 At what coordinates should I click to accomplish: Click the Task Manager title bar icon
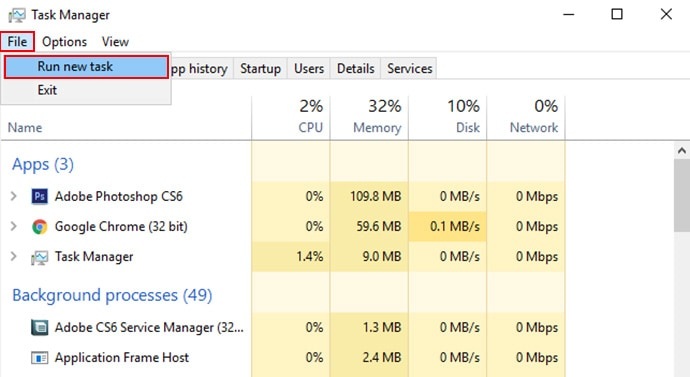coord(17,15)
